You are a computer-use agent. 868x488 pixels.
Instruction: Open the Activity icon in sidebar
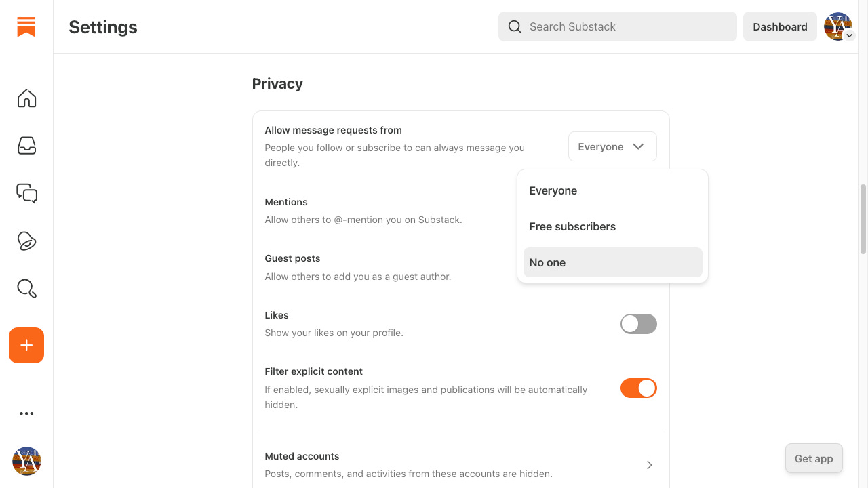(26, 241)
